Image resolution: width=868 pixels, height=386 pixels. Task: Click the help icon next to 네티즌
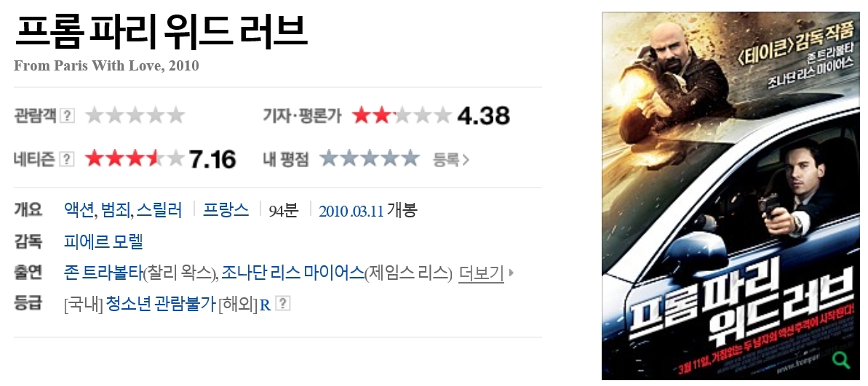(67, 159)
